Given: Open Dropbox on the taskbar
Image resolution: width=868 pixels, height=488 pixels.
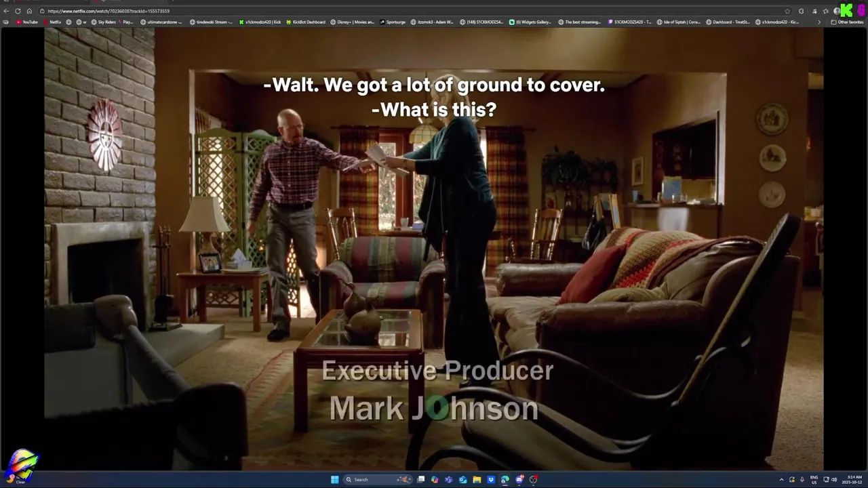Looking at the screenshot, I should [x=491, y=479].
